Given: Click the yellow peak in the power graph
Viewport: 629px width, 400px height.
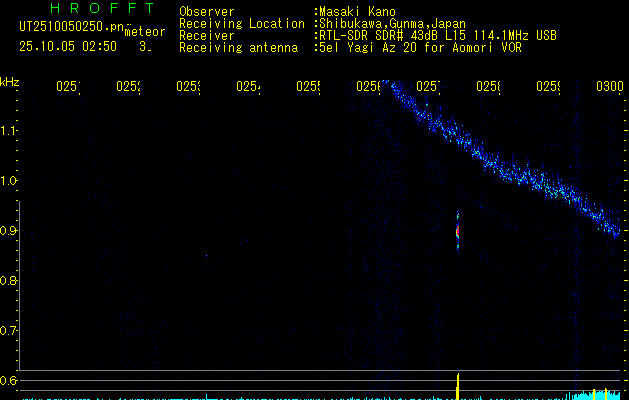Looking at the screenshot, I should coord(458,385).
